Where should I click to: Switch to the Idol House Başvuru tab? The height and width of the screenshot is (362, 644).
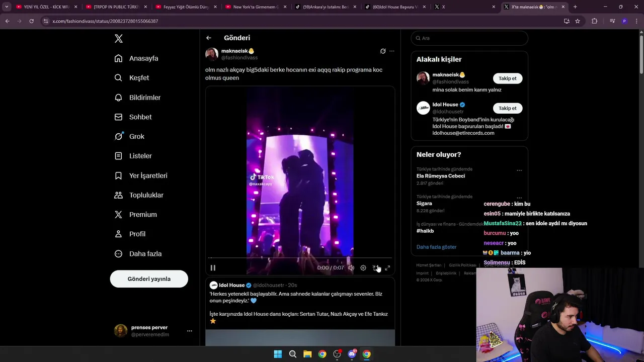(394, 7)
